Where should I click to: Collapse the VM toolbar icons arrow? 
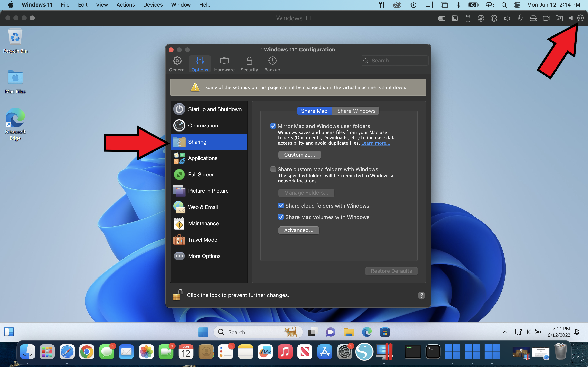point(570,18)
